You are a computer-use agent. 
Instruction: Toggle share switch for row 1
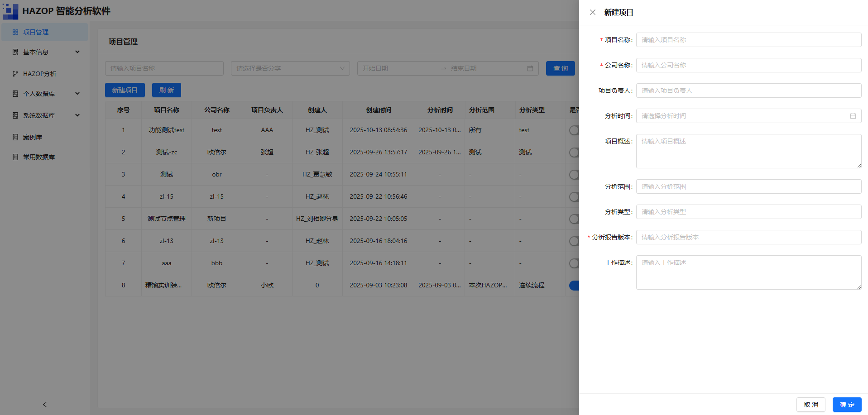pyautogui.click(x=574, y=130)
